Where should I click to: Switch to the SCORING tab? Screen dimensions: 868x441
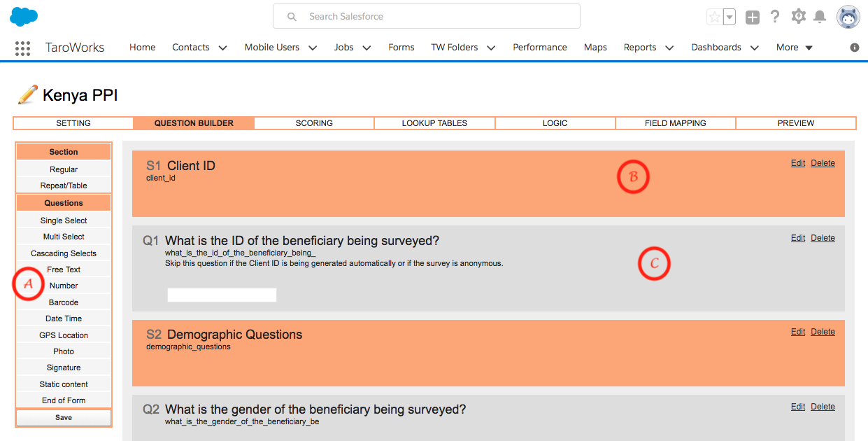[314, 123]
